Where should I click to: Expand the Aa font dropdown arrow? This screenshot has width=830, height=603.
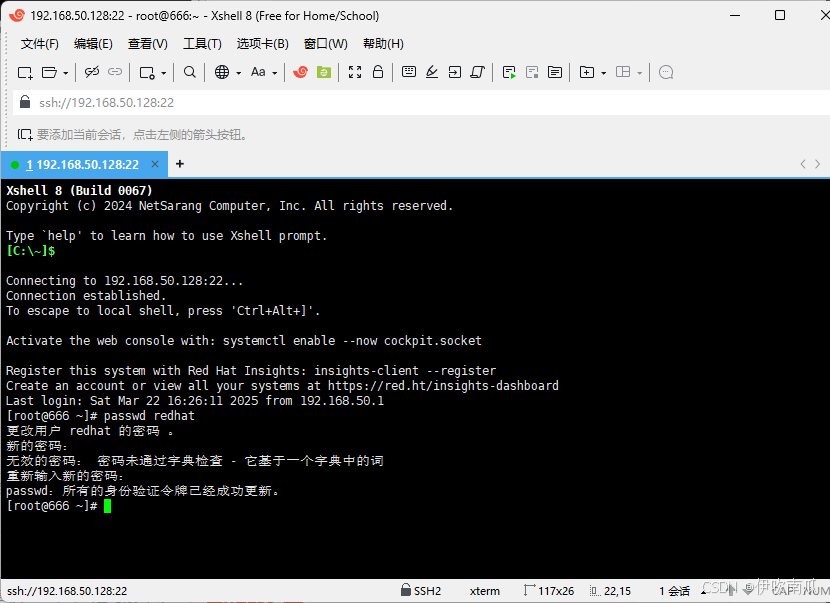pyautogui.click(x=275, y=73)
